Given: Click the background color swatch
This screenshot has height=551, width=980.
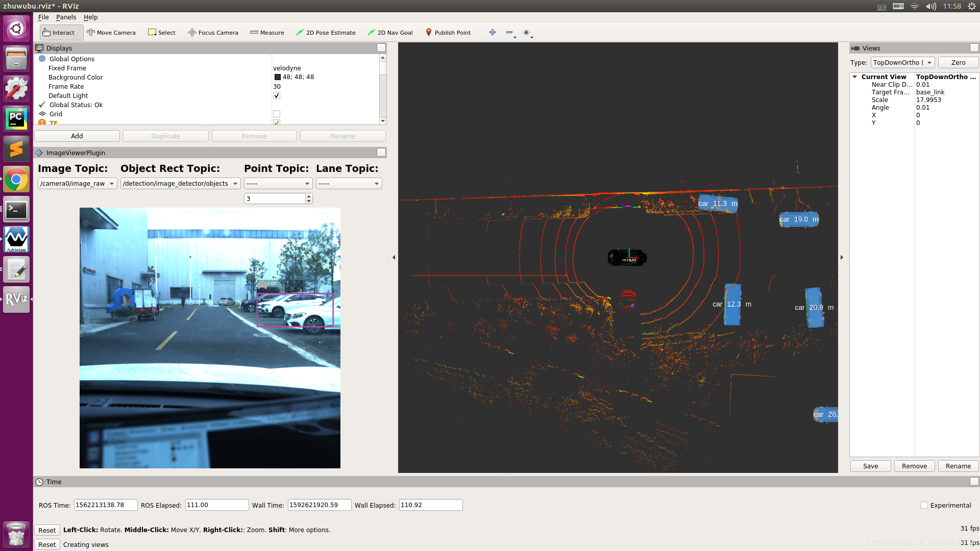Looking at the screenshot, I should 277,77.
